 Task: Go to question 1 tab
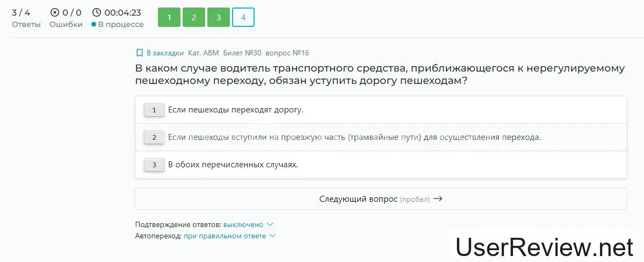click(x=169, y=18)
